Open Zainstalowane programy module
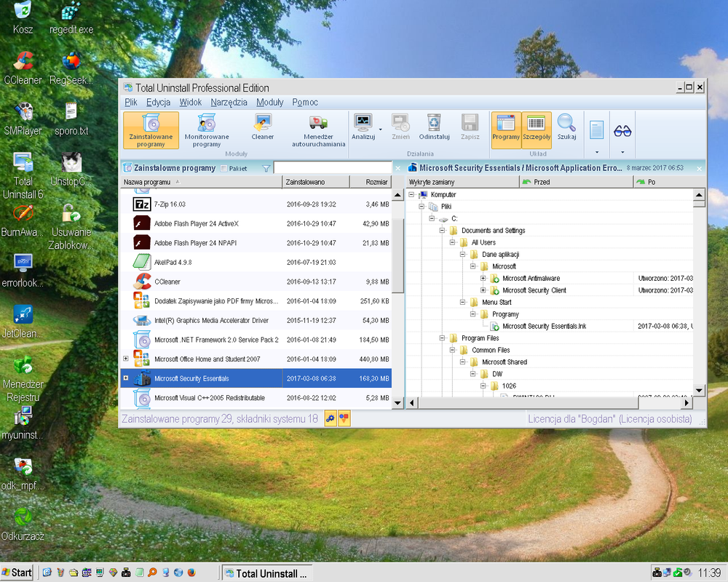The height and width of the screenshot is (582, 728). click(151, 130)
